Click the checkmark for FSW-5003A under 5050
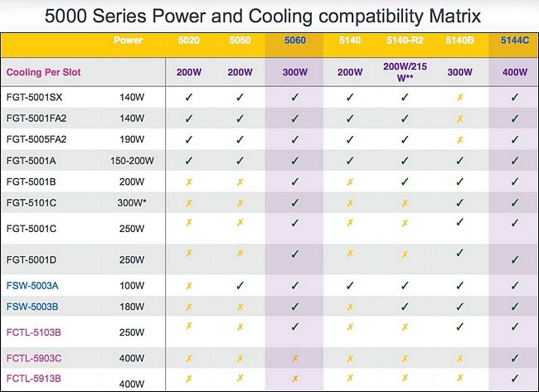The width and height of the screenshot is (539, 392). (240, 286)
